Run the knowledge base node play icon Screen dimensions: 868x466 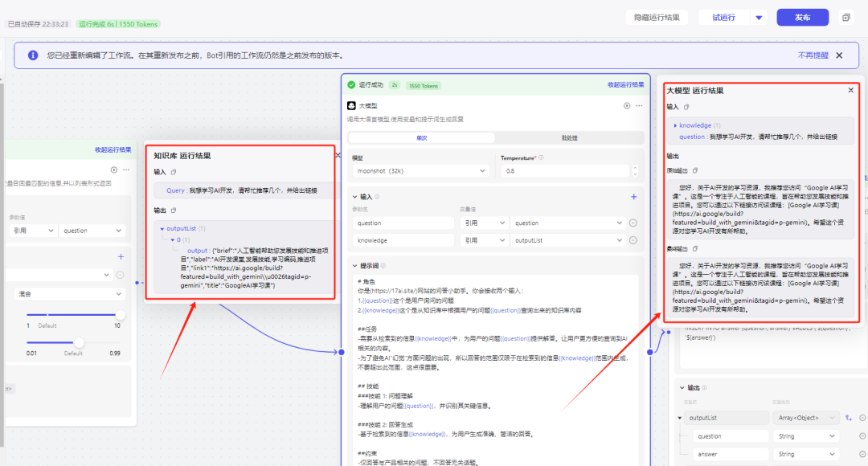(113, 170)
